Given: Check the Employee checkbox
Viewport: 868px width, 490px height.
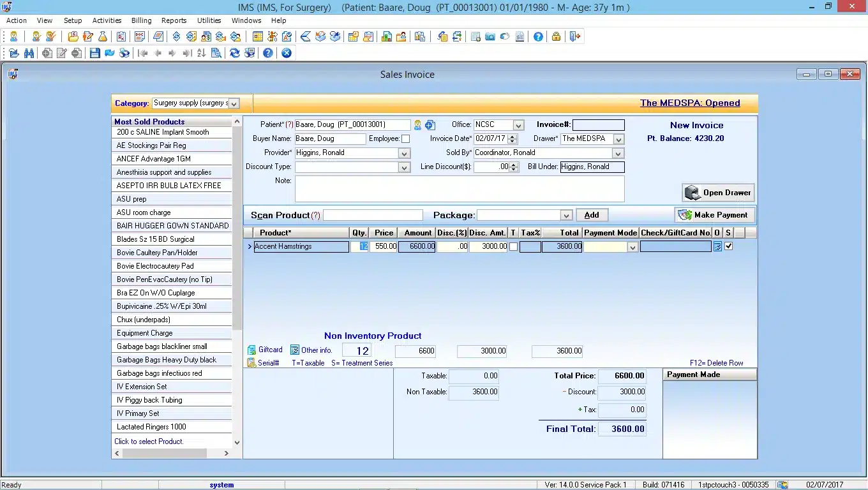Looking at the screenshot, I should click(405, 139).
